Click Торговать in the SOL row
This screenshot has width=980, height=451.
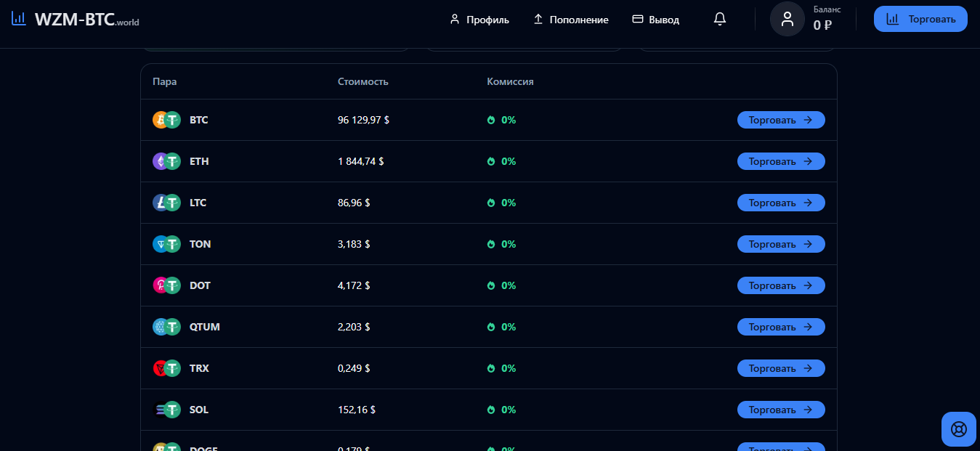(x=781, y=410)
